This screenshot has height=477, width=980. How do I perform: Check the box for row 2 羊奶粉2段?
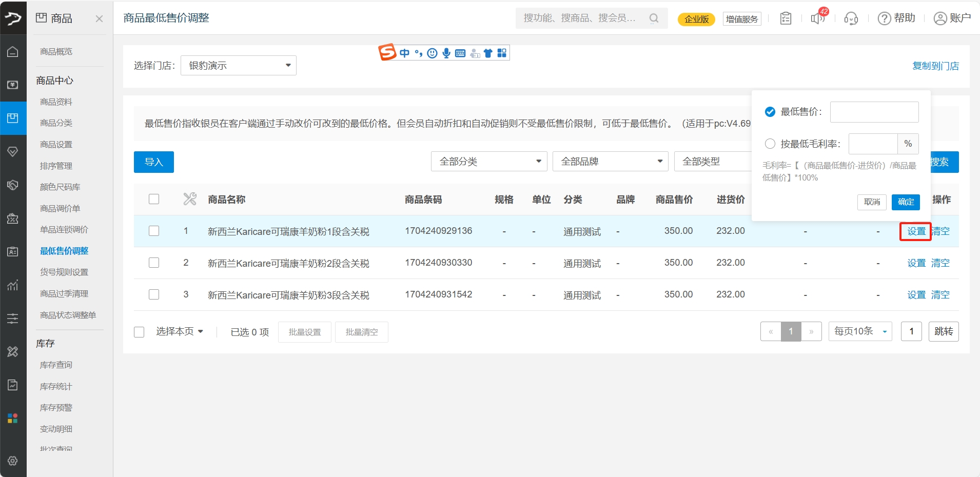[x=154, y=263]
